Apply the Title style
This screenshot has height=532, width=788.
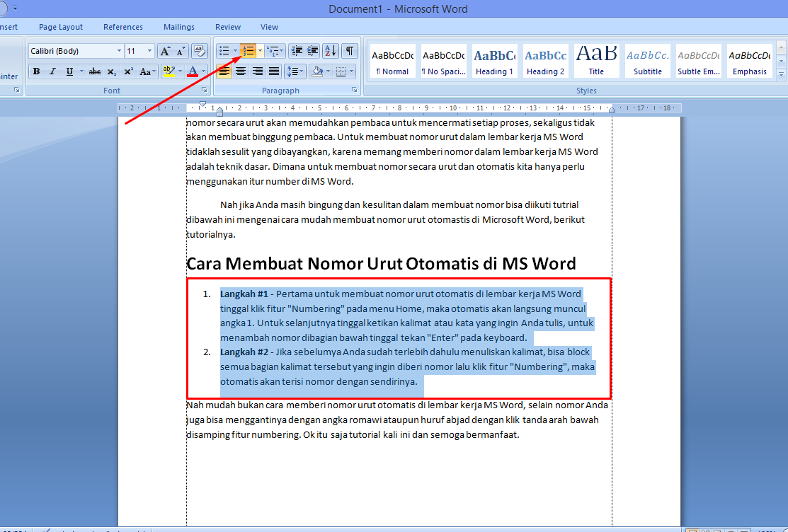pos(597,61)
